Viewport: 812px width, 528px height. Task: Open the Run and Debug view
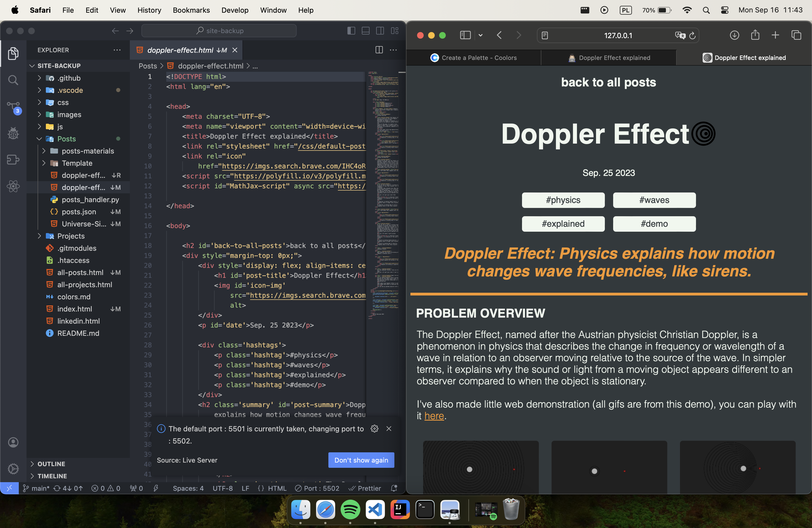13,133
